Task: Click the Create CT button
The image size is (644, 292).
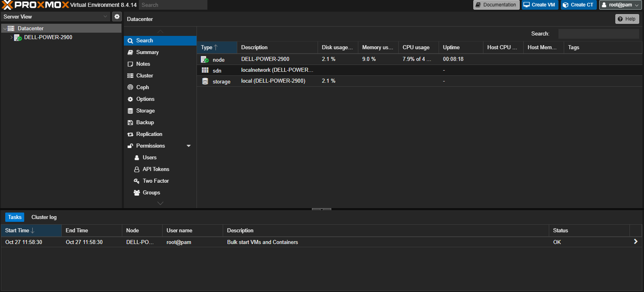Action: point(578,5)
